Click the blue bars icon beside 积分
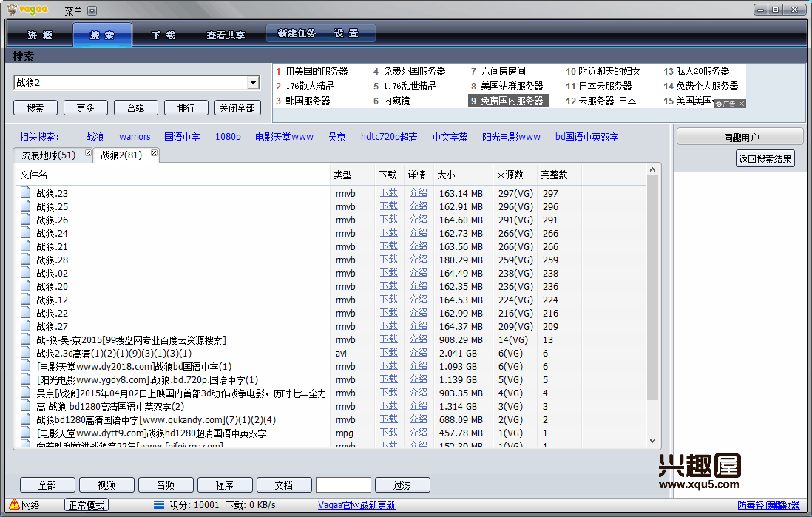This screenshot has height=517, width=812. point(159,505)
